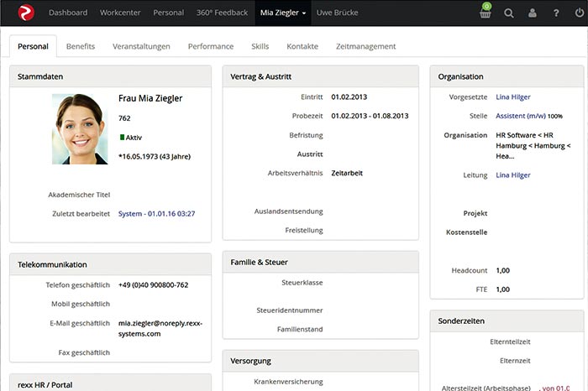This screenshot has width=588, height=391.
Task: Open the Workcenter menu
Action: [120, 13]
